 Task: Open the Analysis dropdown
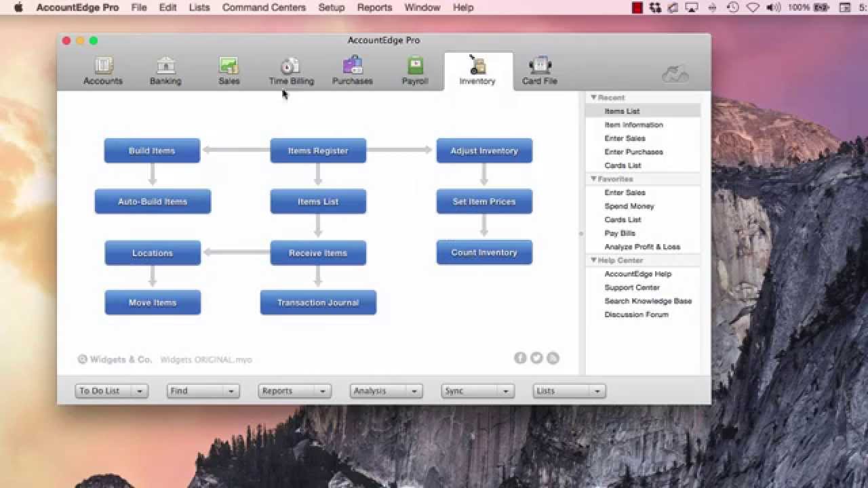point(386,391)
